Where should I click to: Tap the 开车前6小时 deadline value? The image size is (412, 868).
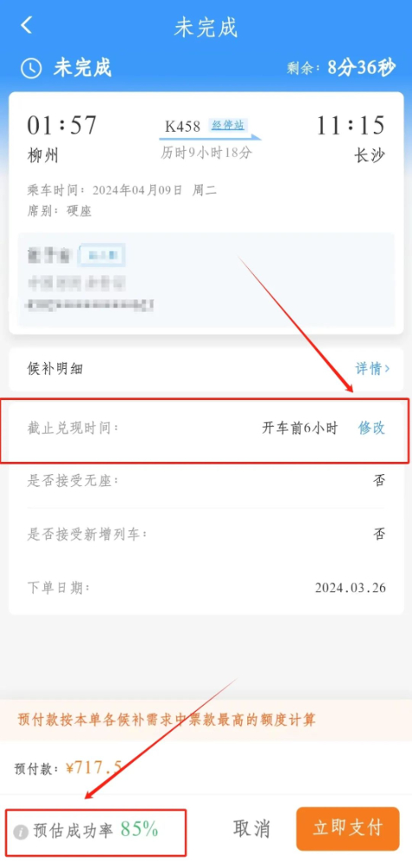[x=299, y=429]
